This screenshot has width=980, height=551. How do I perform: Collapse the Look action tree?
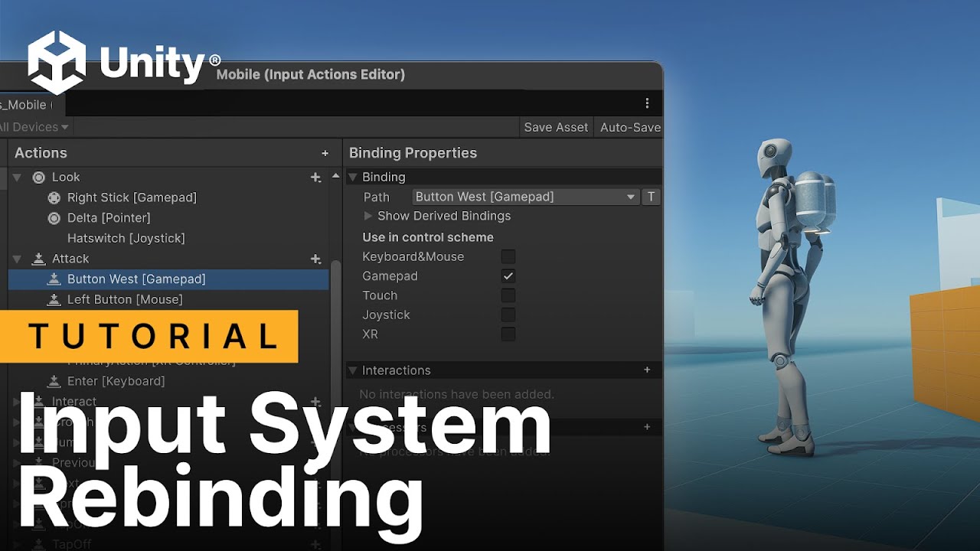17,177
